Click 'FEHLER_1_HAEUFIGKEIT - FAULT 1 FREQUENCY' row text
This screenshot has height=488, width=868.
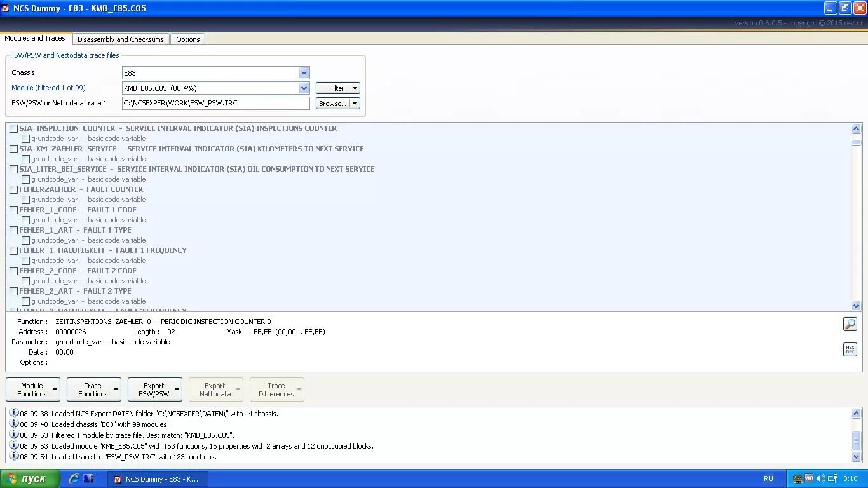point(103,250)
